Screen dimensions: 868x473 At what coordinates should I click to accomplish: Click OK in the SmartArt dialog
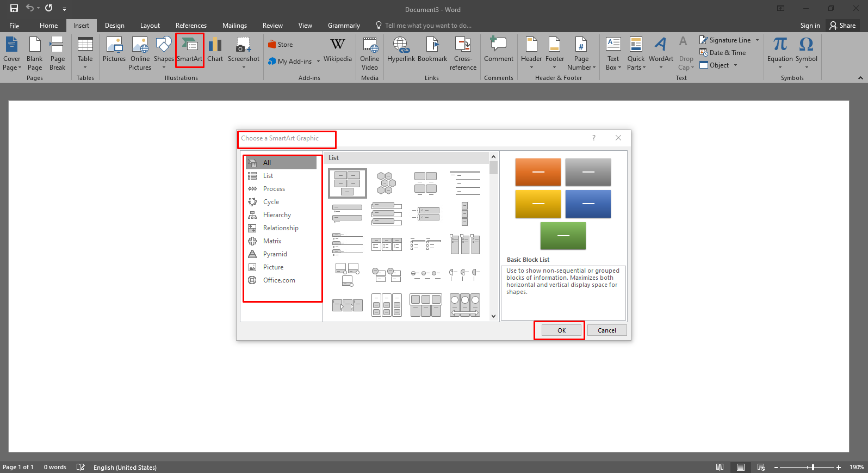pyautogui.click(x=561, y=330)
